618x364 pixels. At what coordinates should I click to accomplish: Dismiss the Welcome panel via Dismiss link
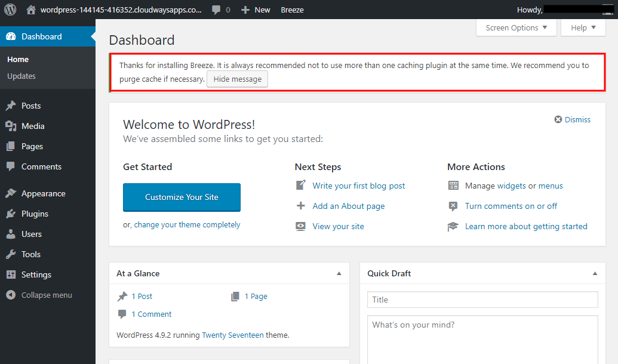coord(577,119)
